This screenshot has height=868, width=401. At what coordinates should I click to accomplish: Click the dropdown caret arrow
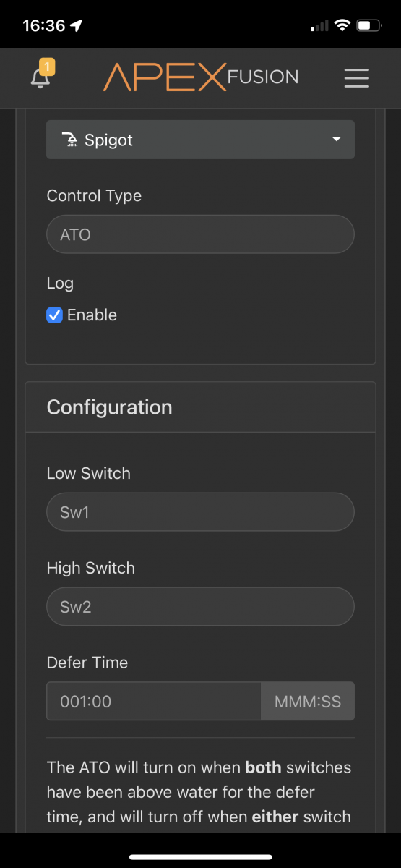pos(336,140)
